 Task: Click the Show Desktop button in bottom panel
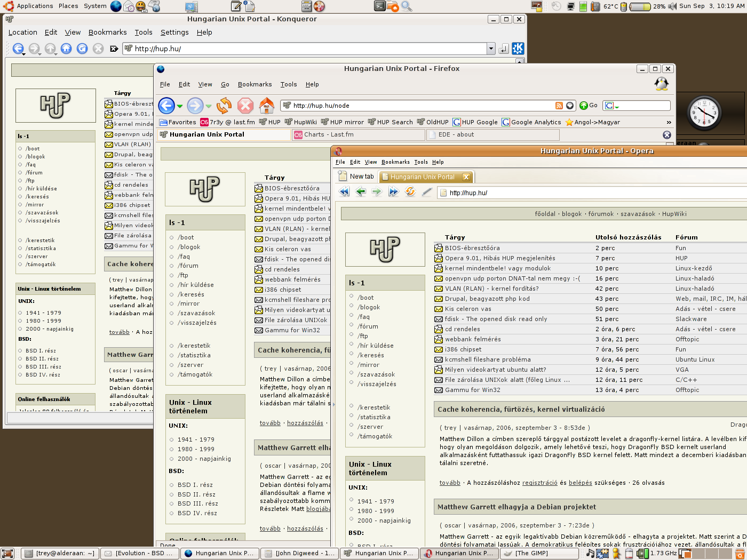(x=6, y=554)
